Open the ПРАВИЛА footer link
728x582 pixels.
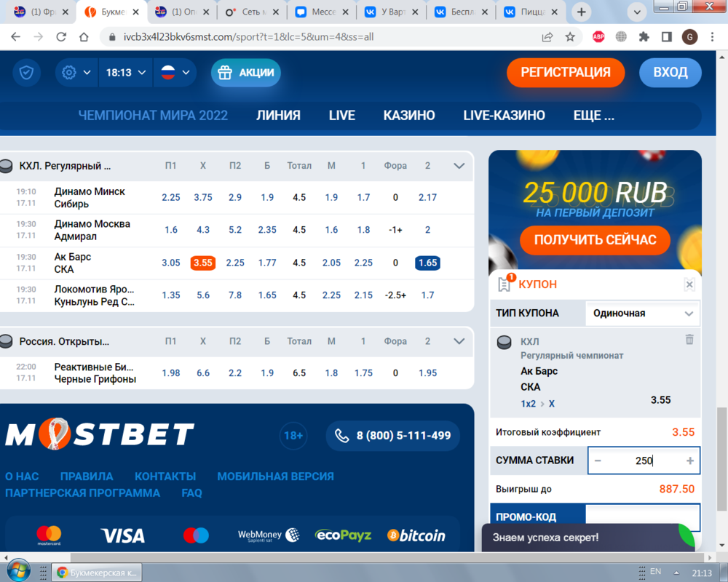click(87, 477)
